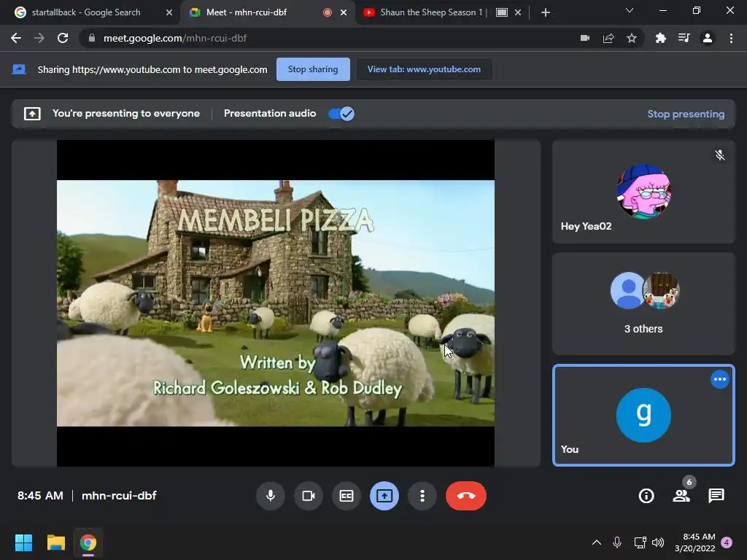747x560 pixels.
Task: Open tab search chevron dropdown
Action: point(630,10)
